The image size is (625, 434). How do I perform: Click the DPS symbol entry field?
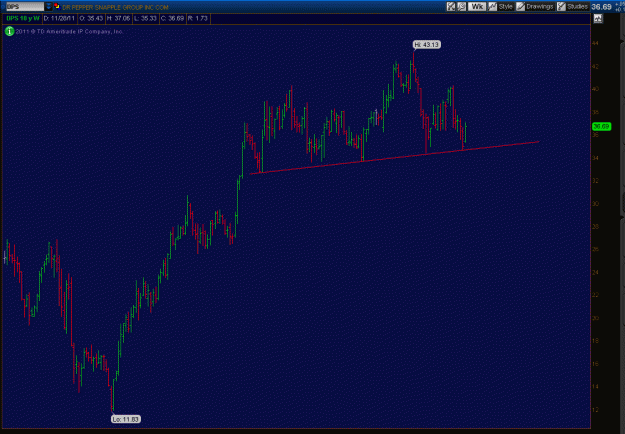[25, 7]
